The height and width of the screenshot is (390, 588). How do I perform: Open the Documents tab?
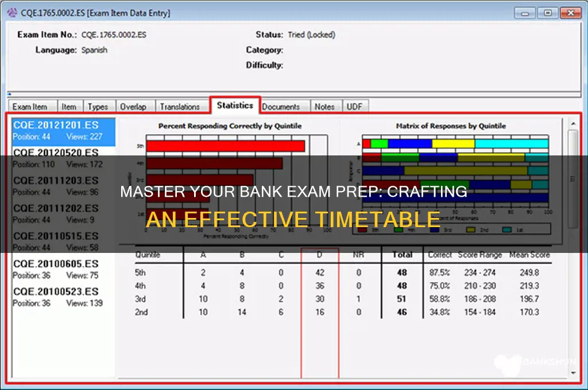[285, 107]
